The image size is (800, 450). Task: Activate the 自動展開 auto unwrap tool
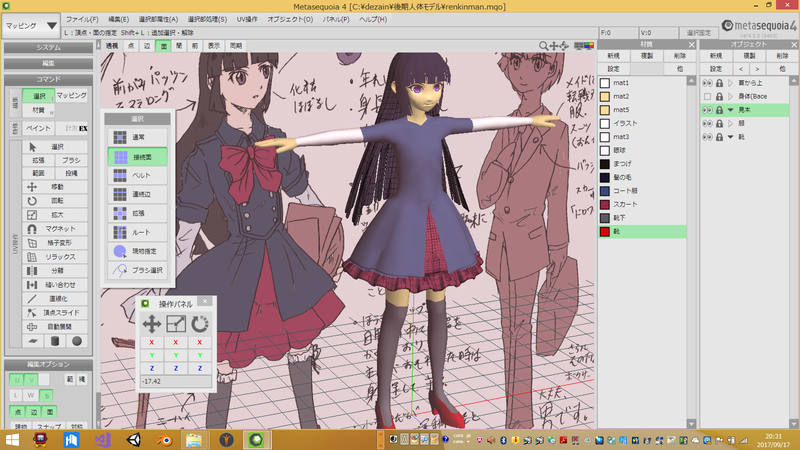point(55,327)
